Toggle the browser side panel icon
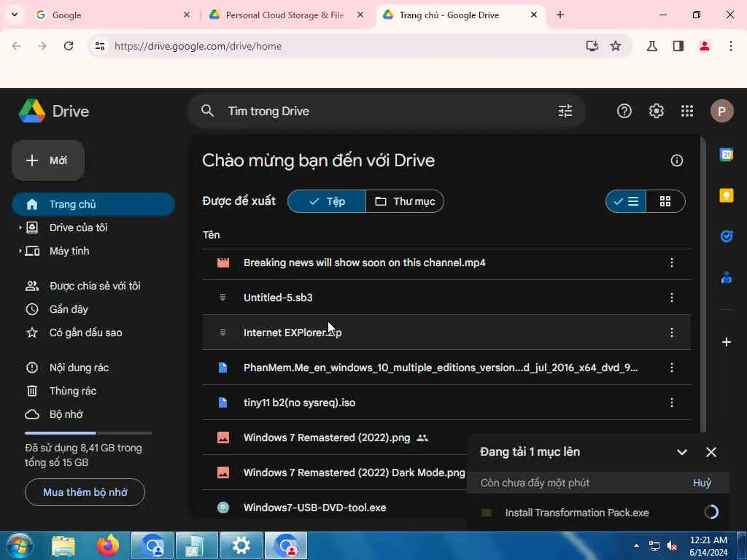747x560 pixels. [678, 46]
